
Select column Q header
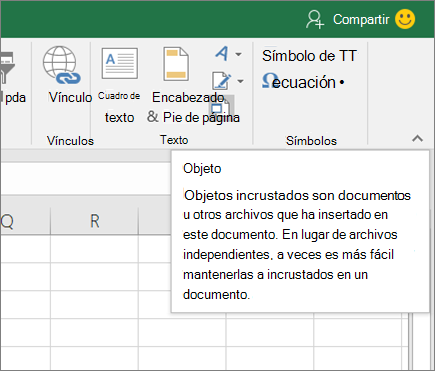coord(25,221)
